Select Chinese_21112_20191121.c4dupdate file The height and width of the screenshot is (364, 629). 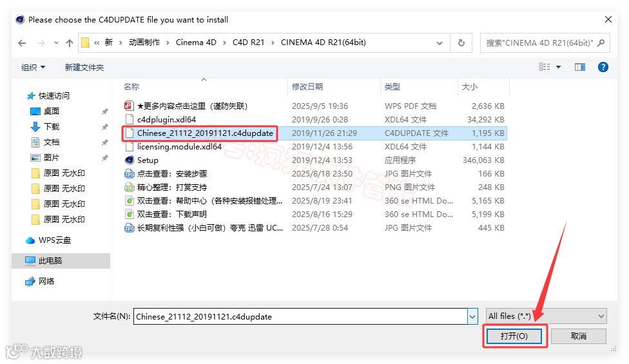point(205,133)
